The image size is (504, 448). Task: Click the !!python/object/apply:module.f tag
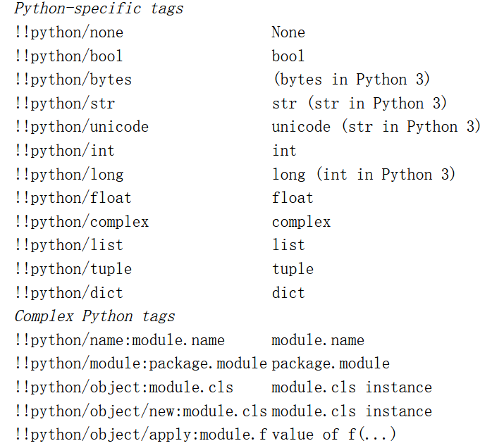tap(141, 435)
